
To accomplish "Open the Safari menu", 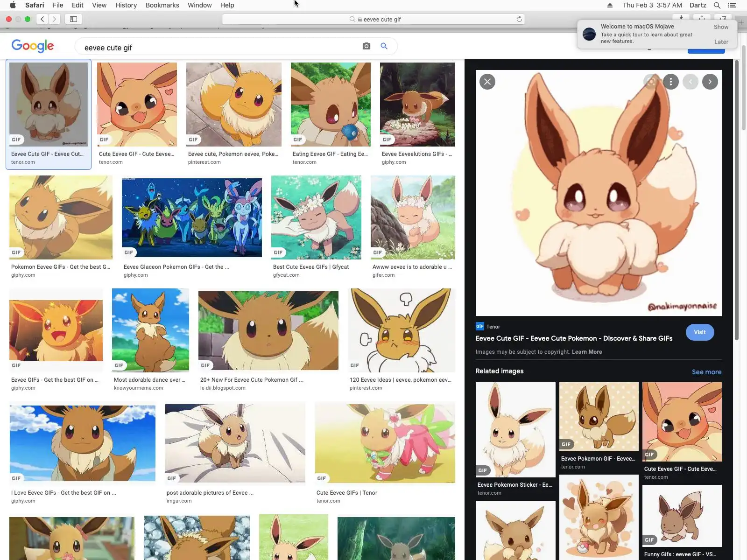I will [35, 5].
